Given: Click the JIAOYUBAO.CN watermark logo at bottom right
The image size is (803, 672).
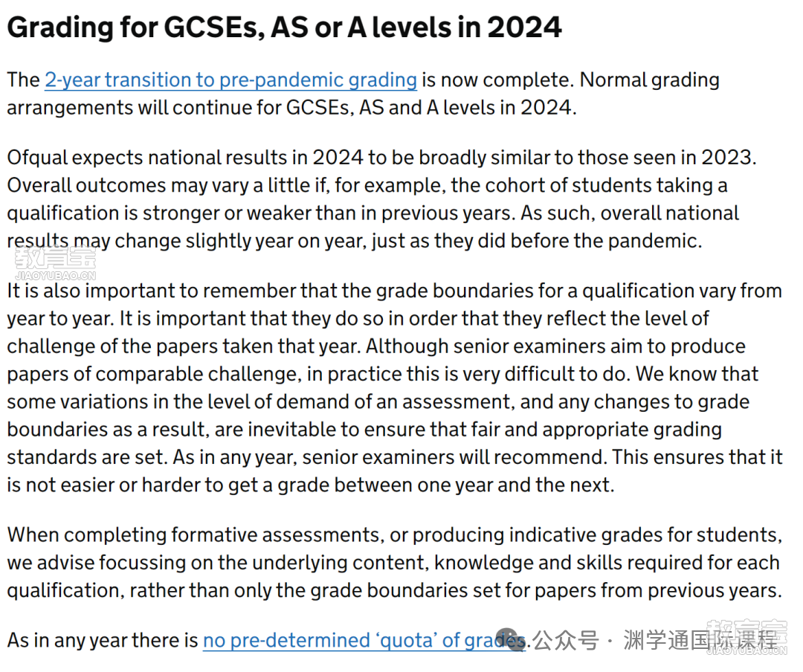Looking at the screenshot, I should [746, 638].
